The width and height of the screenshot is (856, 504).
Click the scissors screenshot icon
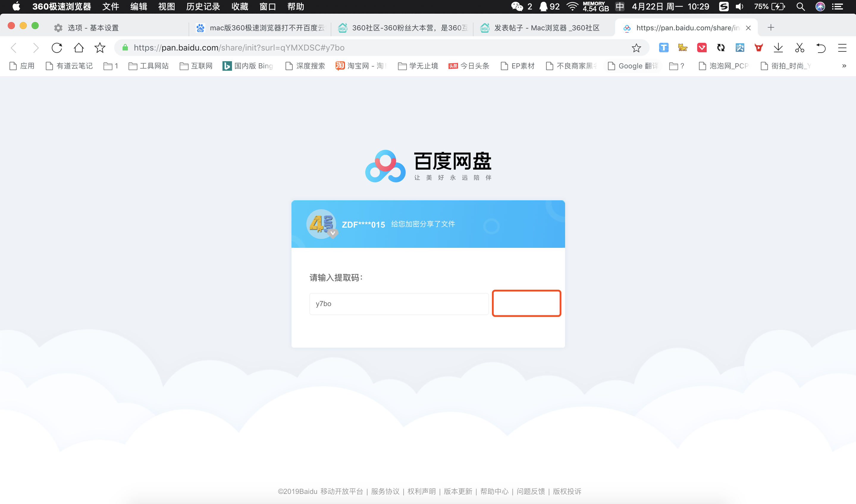(x=799, y=48)
